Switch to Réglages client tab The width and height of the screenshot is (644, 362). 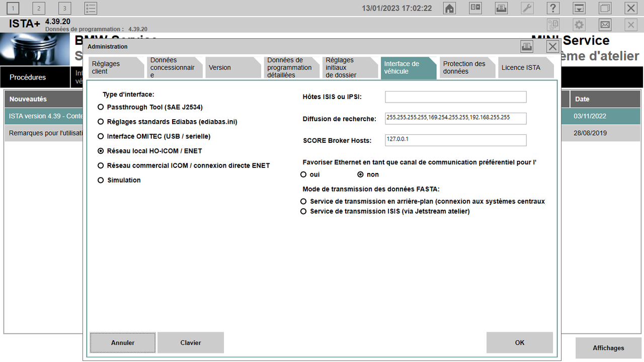tap(116, 68)
